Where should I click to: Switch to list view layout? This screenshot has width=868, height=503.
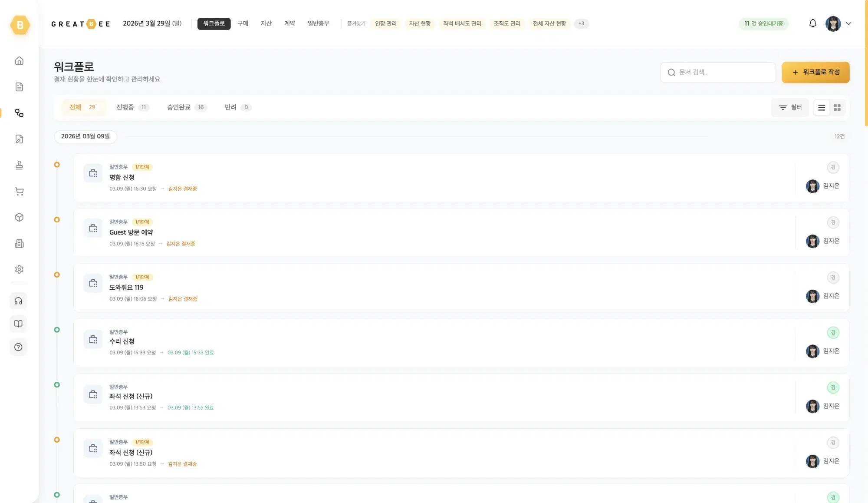point(822,108)
